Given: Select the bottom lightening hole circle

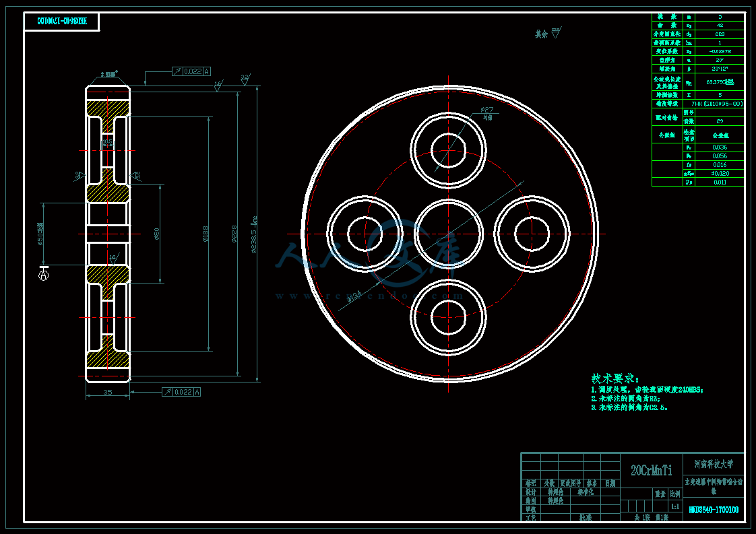Looking at the screenshot, I should coord(448,318).
